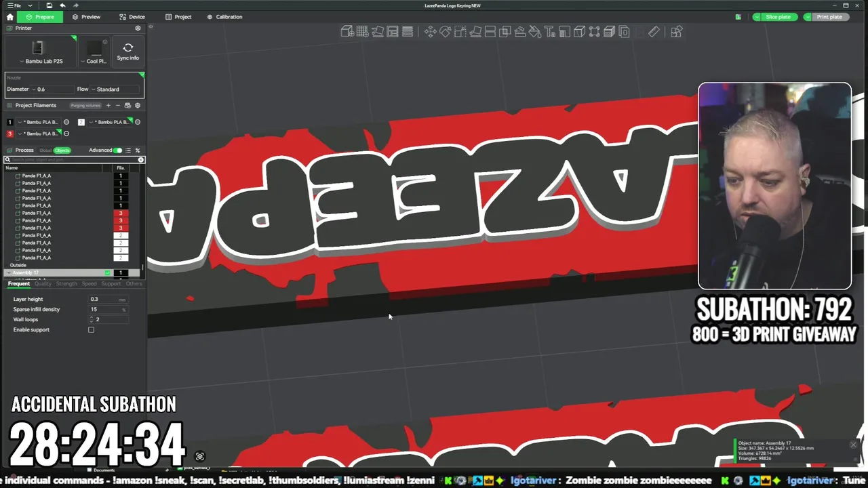Click filament 2 white color swatch

pos(81,122)
